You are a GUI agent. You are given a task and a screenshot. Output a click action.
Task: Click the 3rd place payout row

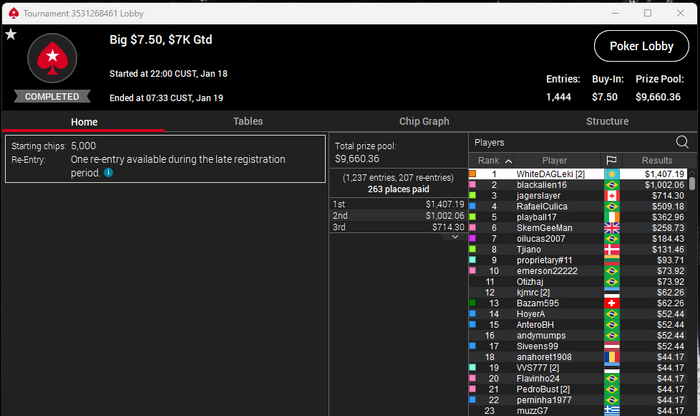398,227
